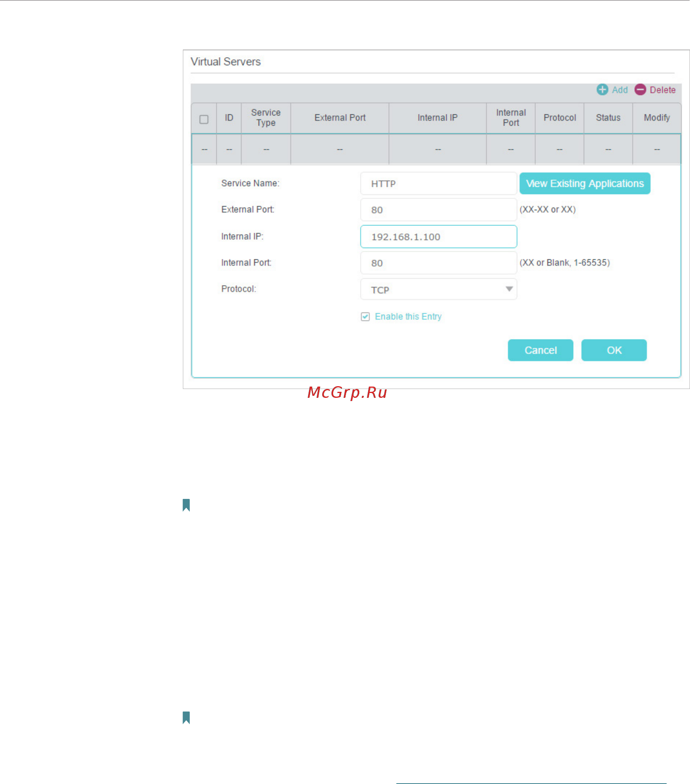This screenshot has width=690, height=784.
Task: Click the Service Type column header
Action: 266,118
